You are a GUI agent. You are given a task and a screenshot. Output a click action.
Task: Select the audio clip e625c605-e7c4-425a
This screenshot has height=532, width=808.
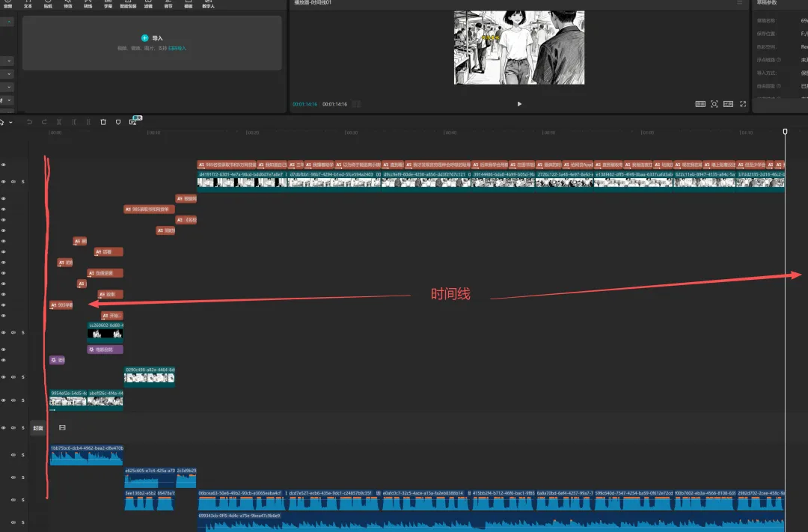pyautogui.click(x=150, y=477)
